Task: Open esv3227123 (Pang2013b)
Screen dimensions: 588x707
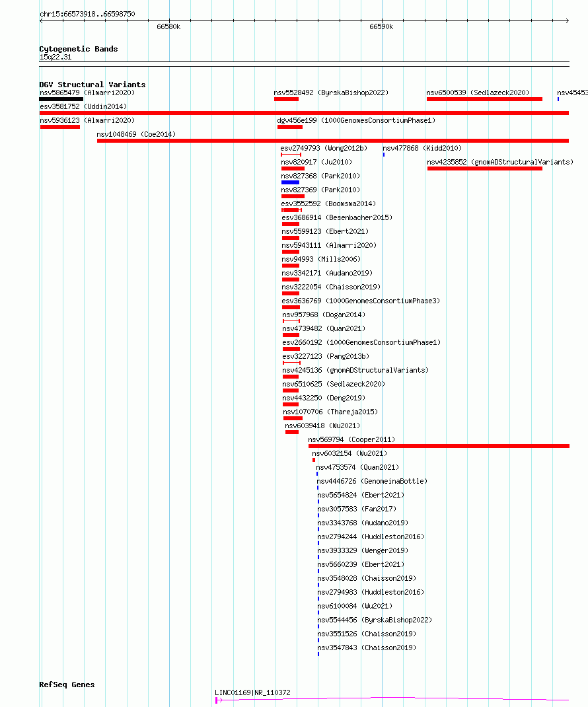Action: (326, 356)
